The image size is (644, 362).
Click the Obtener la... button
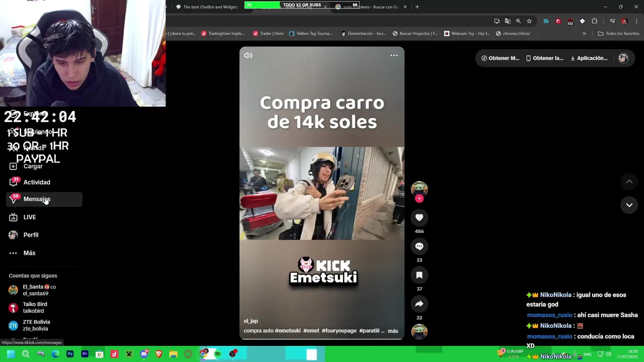[x=544, y=58]
